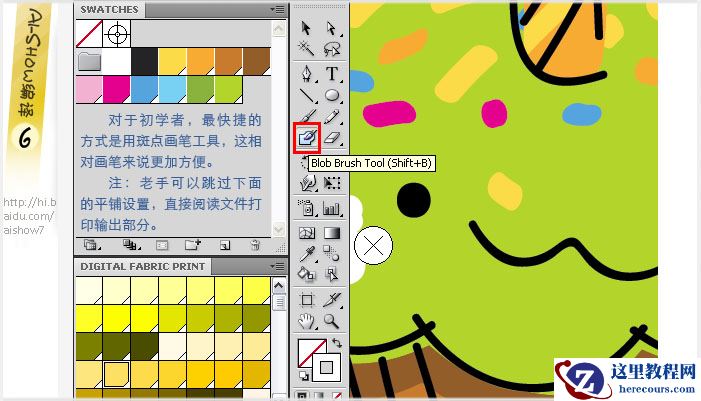This screenshot has height=401, width=701.
Task: Swap fill and stroke colors arrow
Action: (x=337, y=343)
